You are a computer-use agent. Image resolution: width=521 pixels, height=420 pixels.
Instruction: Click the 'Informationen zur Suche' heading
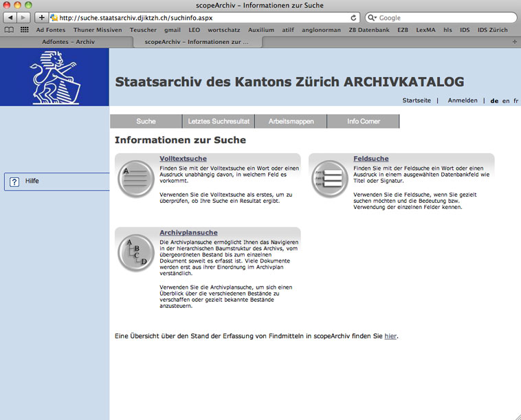click(x=180, y=140)
